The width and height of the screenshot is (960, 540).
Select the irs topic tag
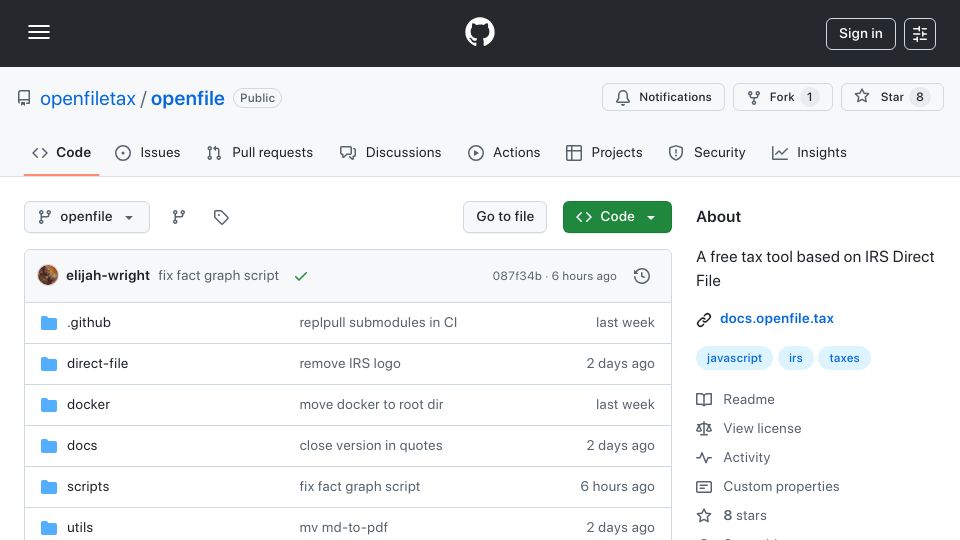click(795, 358)
